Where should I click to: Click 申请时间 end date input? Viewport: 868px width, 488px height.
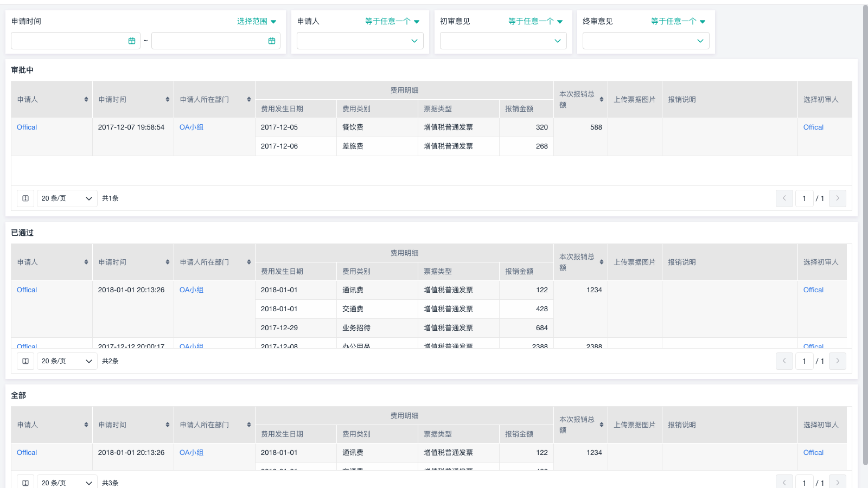tap(216, 41)
